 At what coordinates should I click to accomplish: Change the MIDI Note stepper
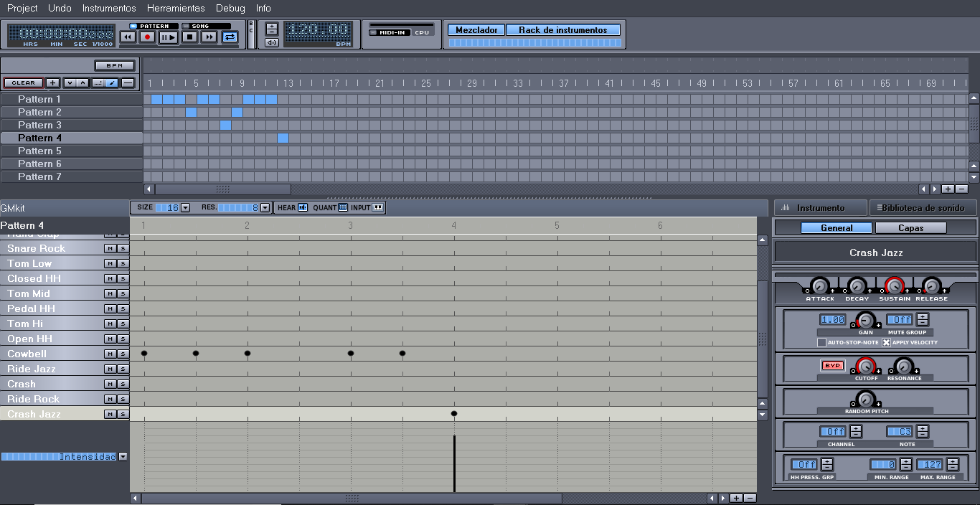[923, 432]
